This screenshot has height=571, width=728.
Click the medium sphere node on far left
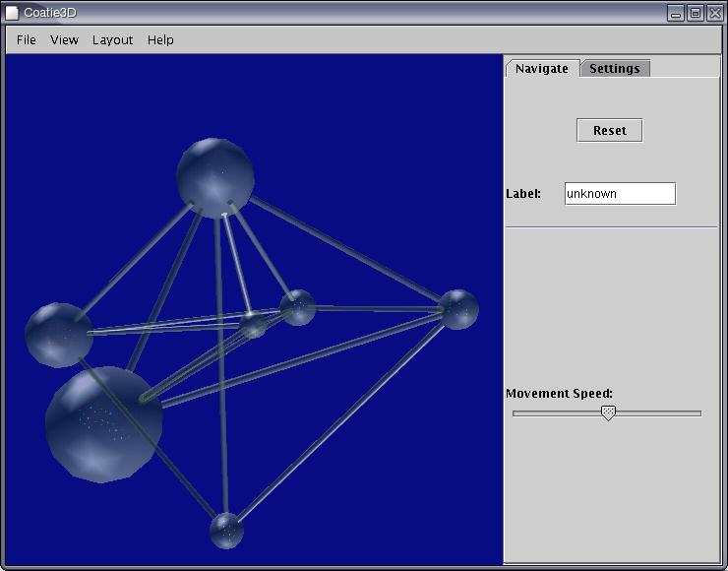tap(58, 335)
